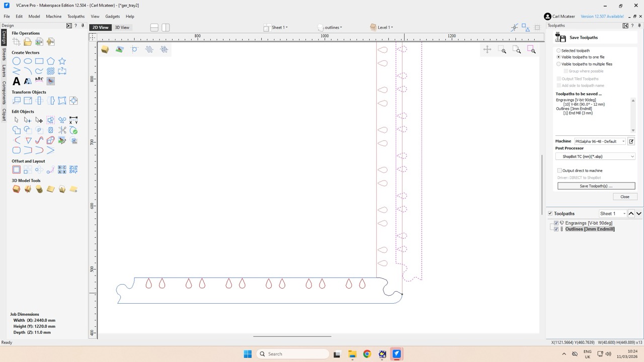Enable 'Output direct to machine' checkbox

click(559, 171)
